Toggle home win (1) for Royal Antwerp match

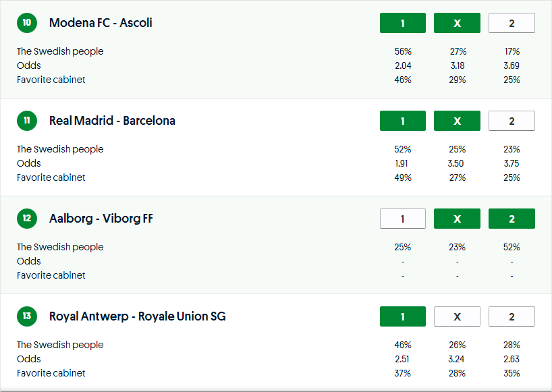tap(403, 316)
